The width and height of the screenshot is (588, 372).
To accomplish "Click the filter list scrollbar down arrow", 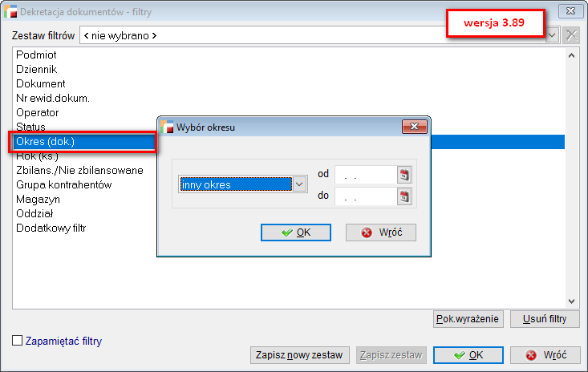I will pyautogui.click(x=571, y=301).
